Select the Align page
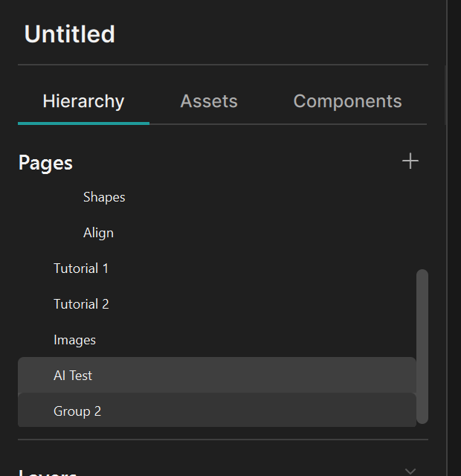This screenshot has height=476, width=461. [217, 233]
